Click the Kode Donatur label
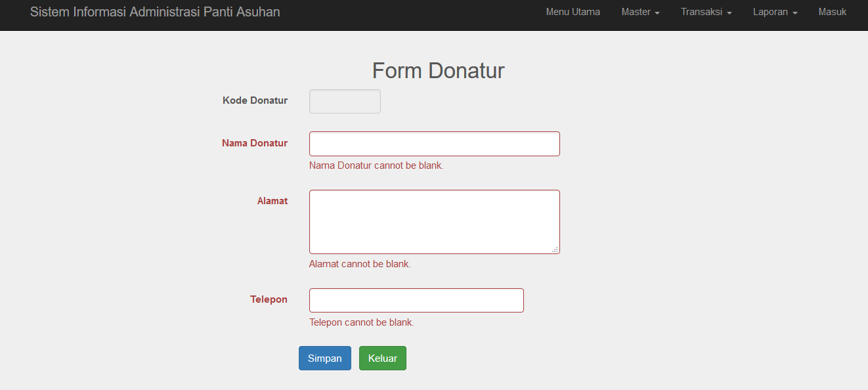868x390 pixels. tap(255, 100)
